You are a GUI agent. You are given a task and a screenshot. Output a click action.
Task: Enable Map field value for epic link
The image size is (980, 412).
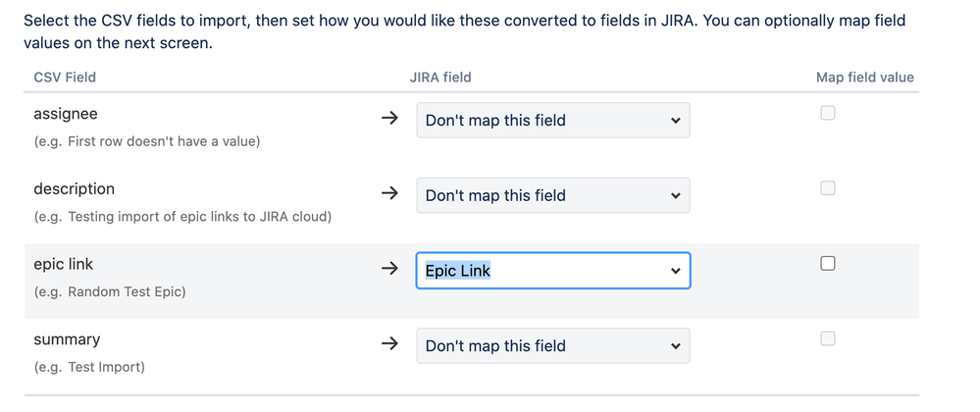pyautogui.click(x=828, y=263)
